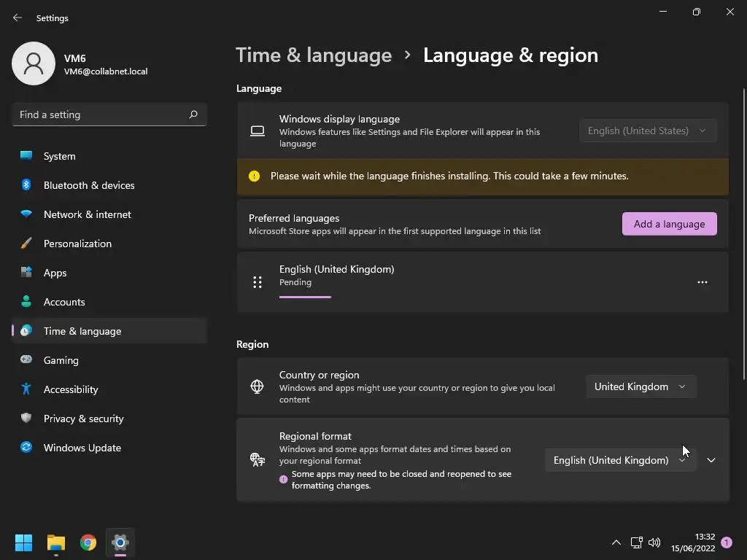Click the Personalization brush icon
This screenshot has width=747, height=560.
tap(26, 244)
